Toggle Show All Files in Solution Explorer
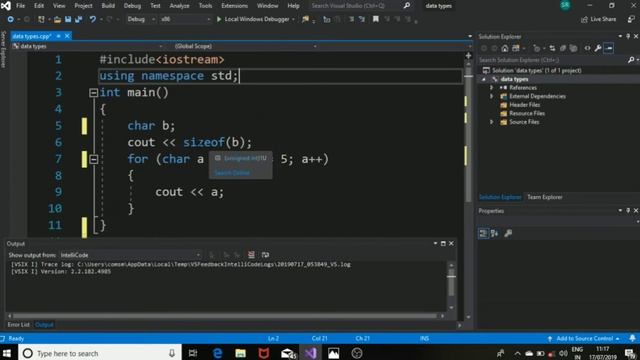Viewport: 640px width, 360px height. (573, 48)
